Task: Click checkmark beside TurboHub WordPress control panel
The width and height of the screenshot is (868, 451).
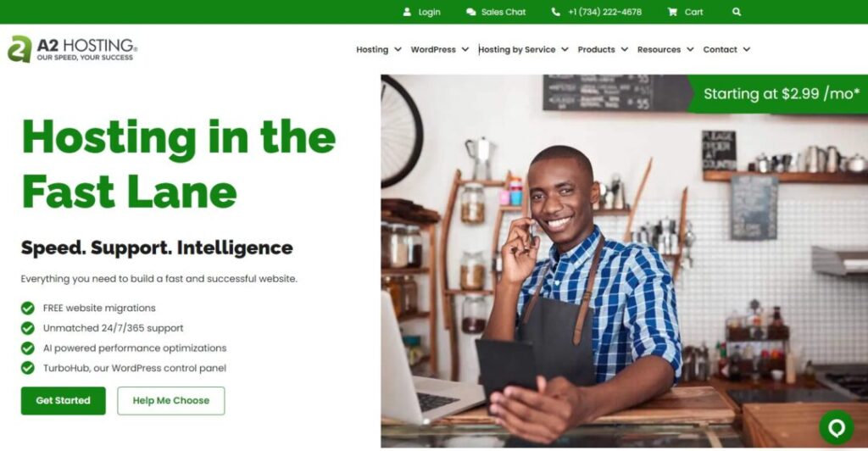Action: click(28, 368)
